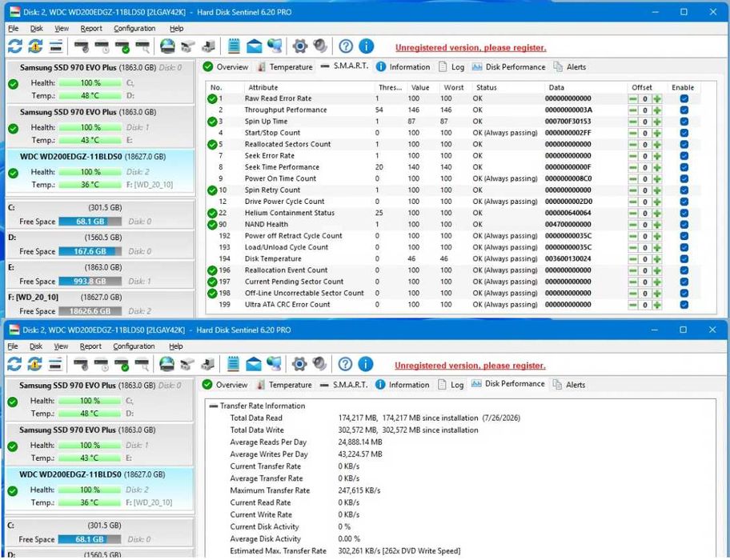Open the Overview tab in the S.M.A.R.T. window
The width and height of the screenshot is (730, 560).
226,67
